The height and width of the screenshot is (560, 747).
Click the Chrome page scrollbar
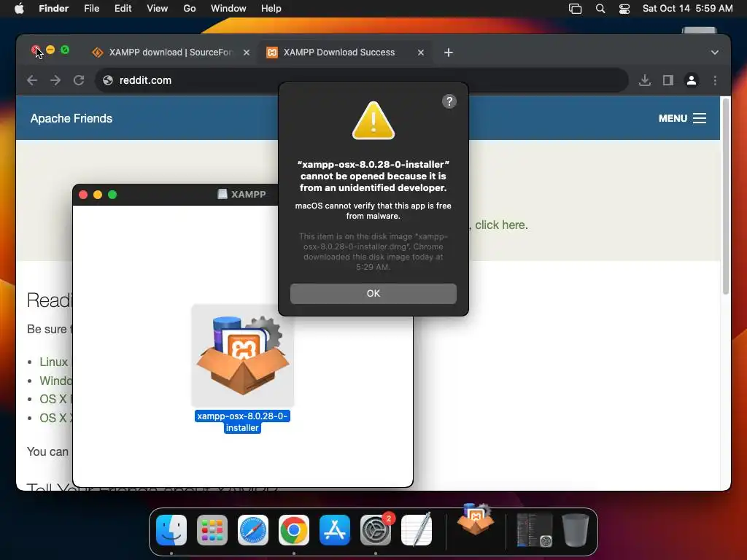click(726, 196)
